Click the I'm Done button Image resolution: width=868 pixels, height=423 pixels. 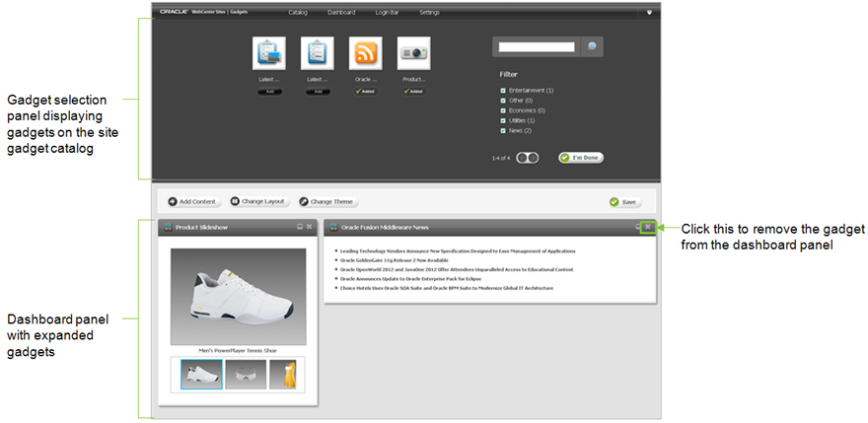pyautogui.click(x=581, y=158)
